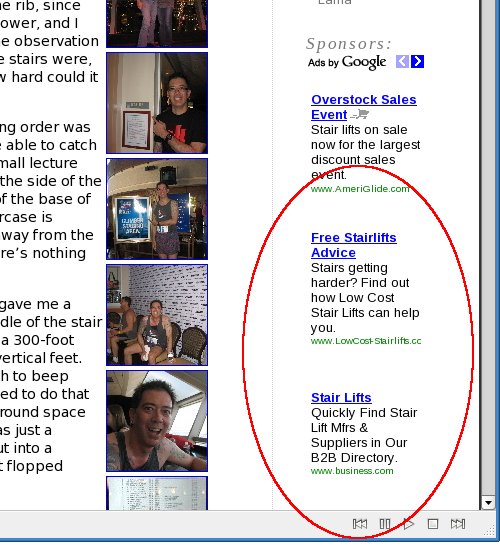The width and height of the screenshot is (500, 550).
Task: Click the skip to start playback icon
Action: (360, 524)
